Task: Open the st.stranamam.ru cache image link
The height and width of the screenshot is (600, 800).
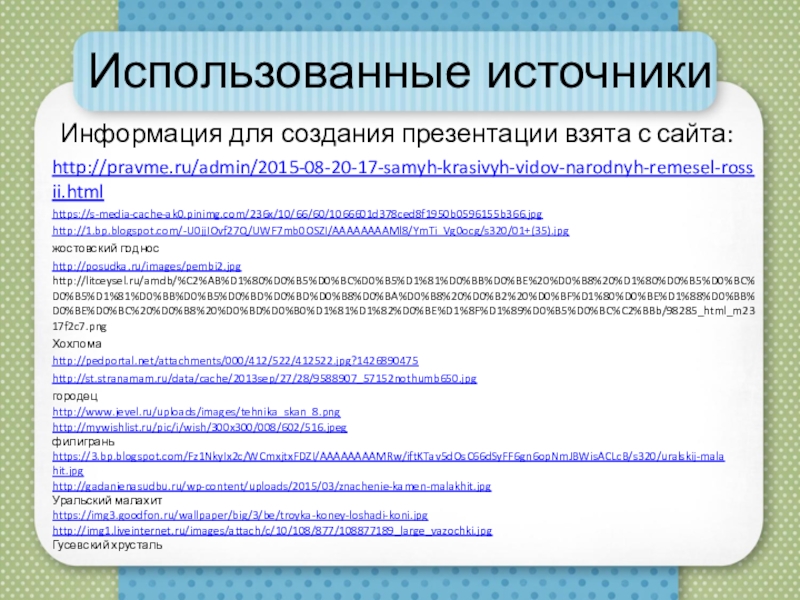Action: (264, 379)
